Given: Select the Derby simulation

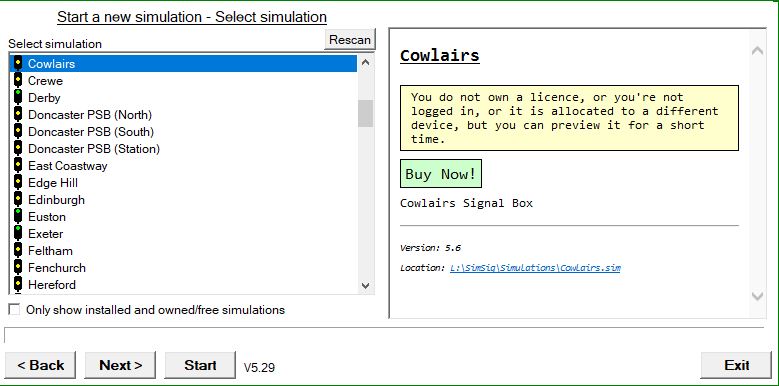Looking at the screenshot, I should click(x=183, y=97).
